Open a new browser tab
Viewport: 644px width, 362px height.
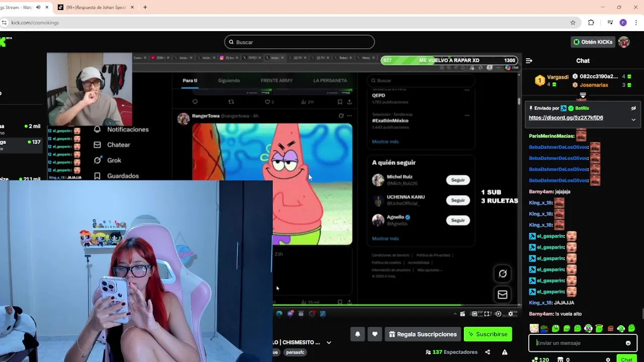pyautogui.click(x=145, y=8)
